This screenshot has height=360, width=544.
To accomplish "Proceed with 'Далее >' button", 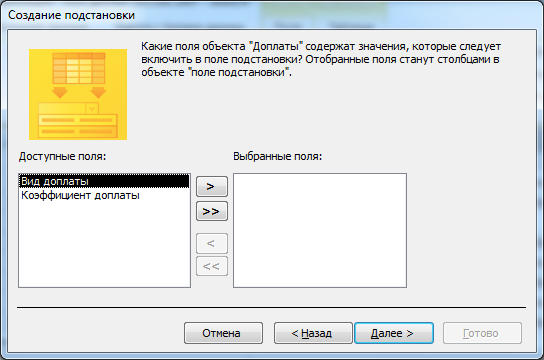I will [x=394, y=333].
